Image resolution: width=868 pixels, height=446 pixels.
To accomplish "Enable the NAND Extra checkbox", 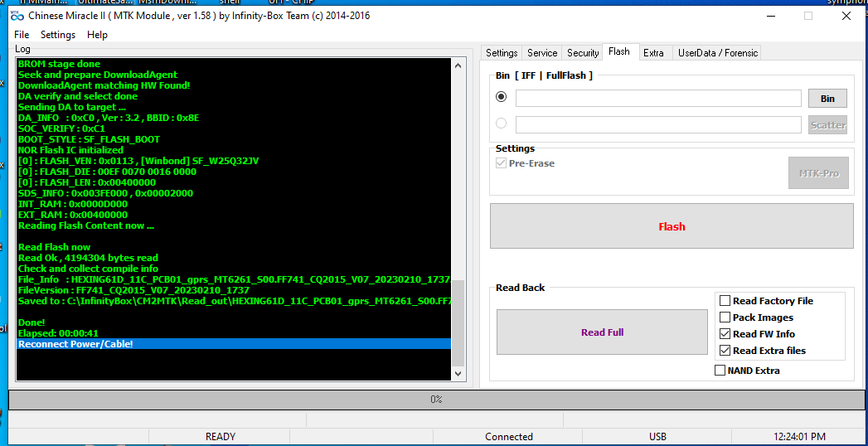I will pyautogui.click(x=720, y=371).
